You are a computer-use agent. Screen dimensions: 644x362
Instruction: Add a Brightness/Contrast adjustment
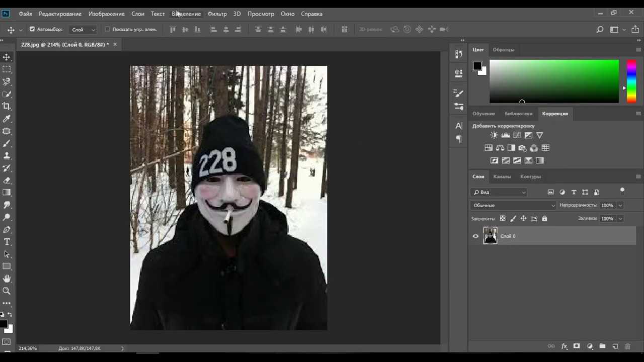pyautogui.click(x=494, y=135)
